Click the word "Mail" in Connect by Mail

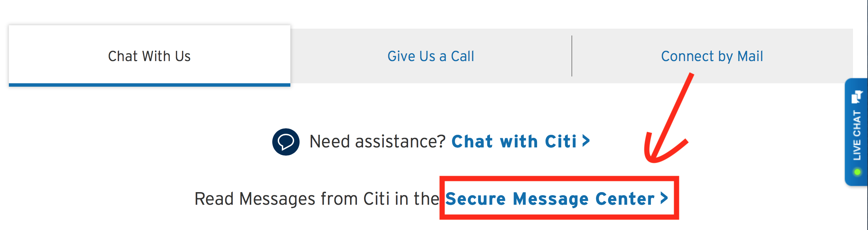tap(750, 56)
